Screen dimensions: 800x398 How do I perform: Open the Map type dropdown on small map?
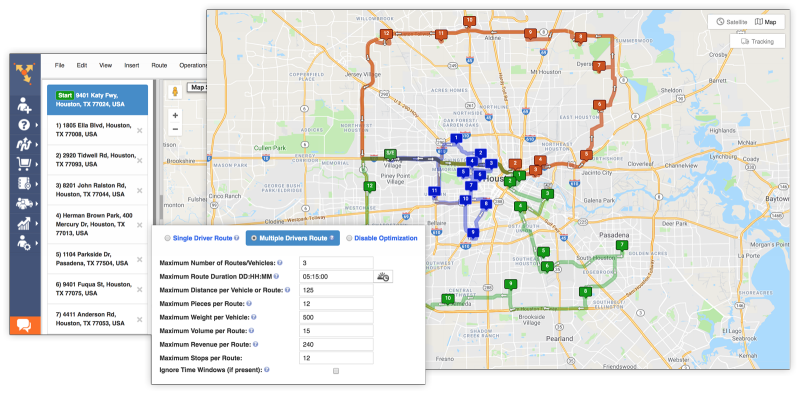(x=196, y=88)
